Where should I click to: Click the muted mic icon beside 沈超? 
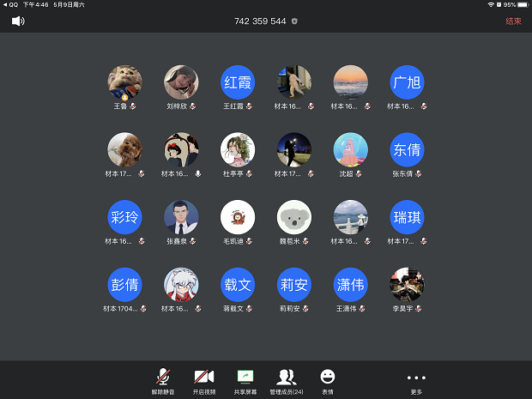[x=359, y=173]
